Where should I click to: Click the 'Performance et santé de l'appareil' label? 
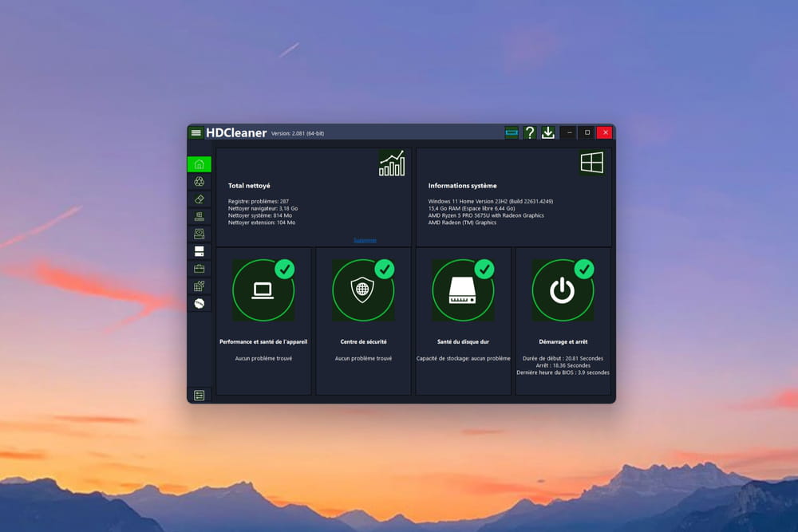coord(263,342)
